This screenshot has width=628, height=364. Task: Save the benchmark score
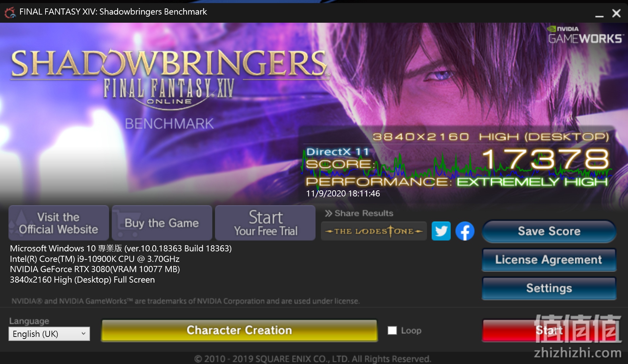tap(549, 231)
